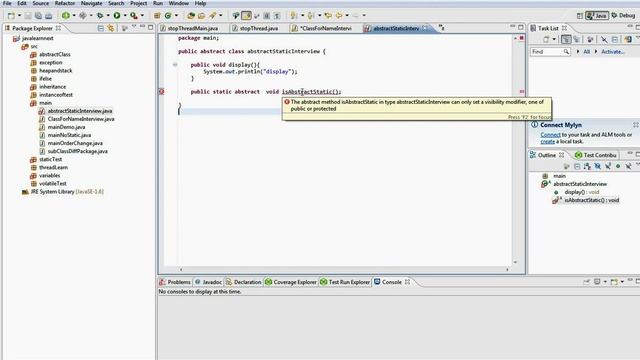Click the Run External Tools icon
640x360 pixels.
[133, 16]
